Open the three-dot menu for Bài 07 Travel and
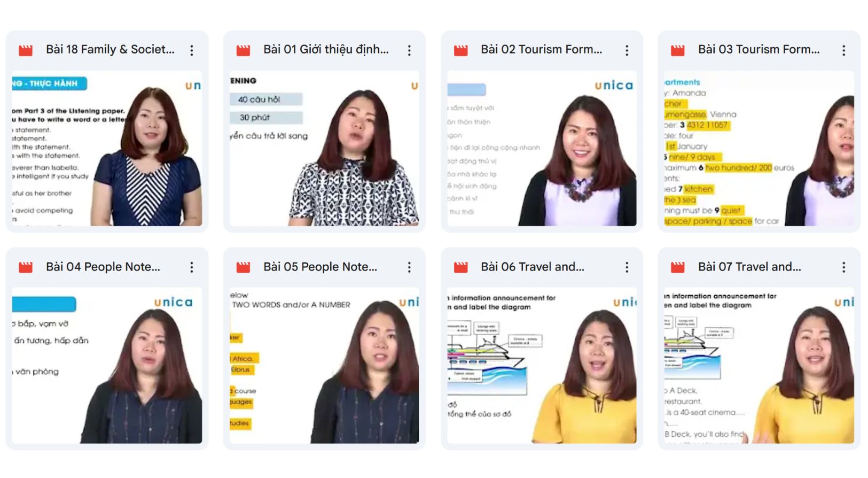Screen dimensions: 868x478 point(844,267)
